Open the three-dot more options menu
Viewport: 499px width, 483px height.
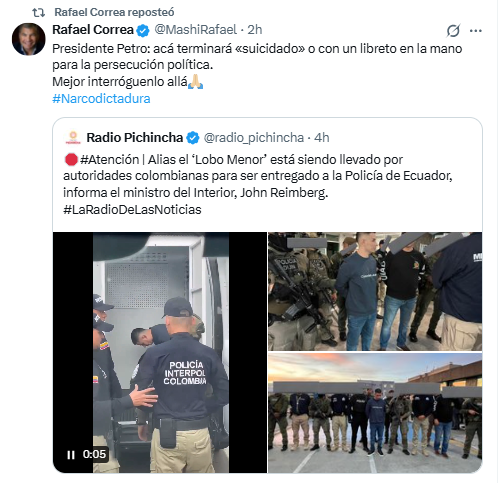(476, 31)
